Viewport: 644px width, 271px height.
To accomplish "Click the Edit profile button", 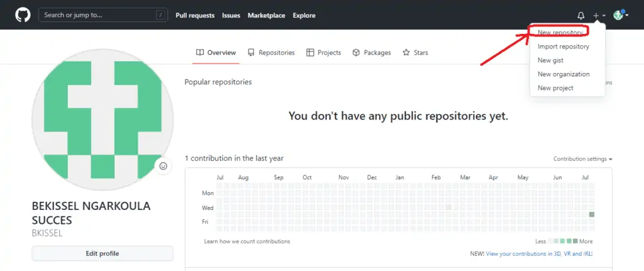I will pos(103,253).
